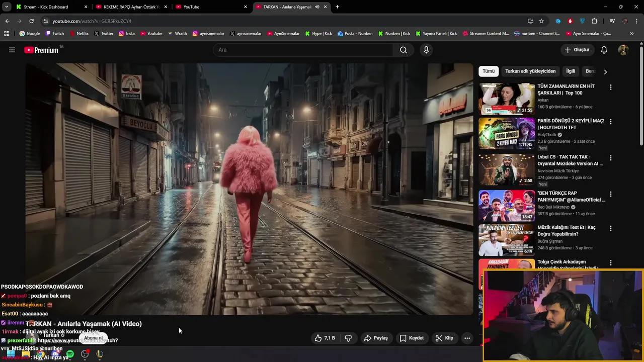Screen dimensions: 644x362
Task: Bookmark this page with the star
Action: [x=541, y=21]
